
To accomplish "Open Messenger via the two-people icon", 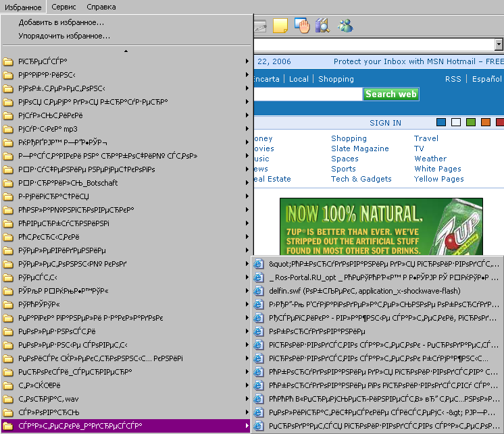I will click(345, 26).
